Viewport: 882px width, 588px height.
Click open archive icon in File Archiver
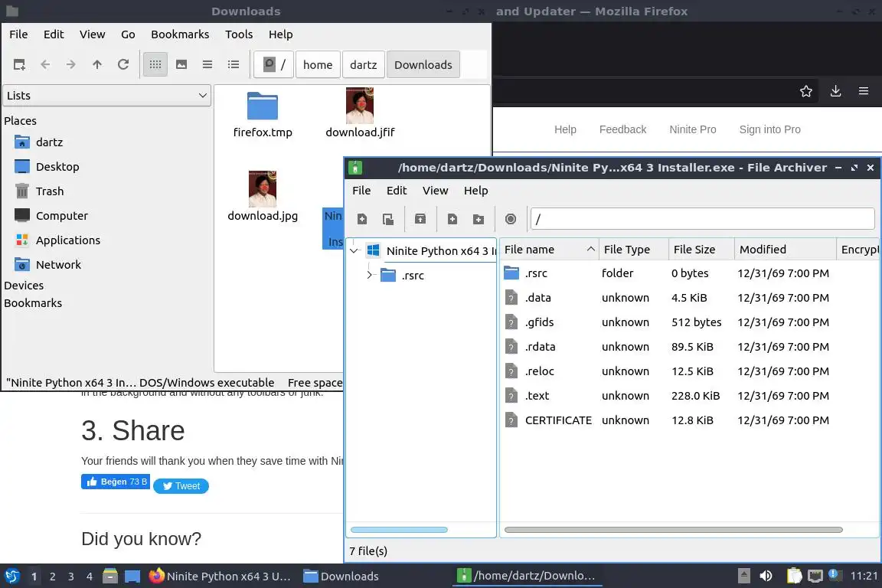point(388,219)
